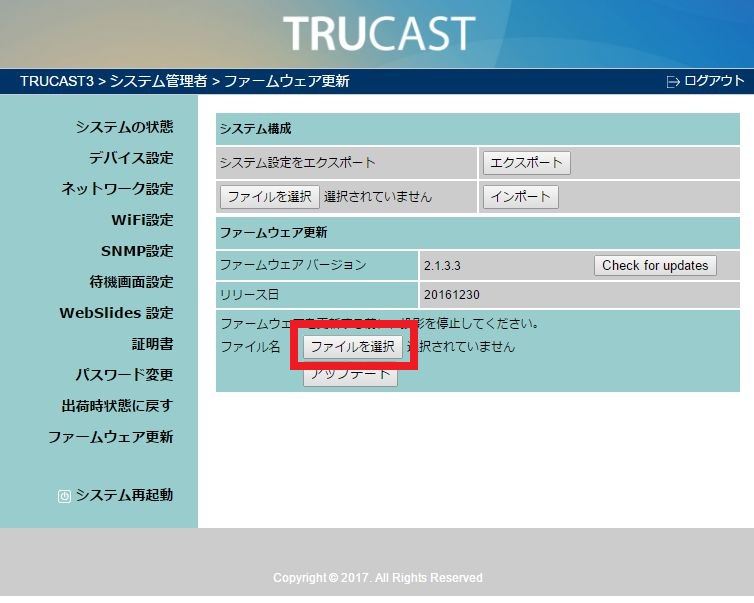Click the インポート button
Screen dimensions: 754x603
521,197
